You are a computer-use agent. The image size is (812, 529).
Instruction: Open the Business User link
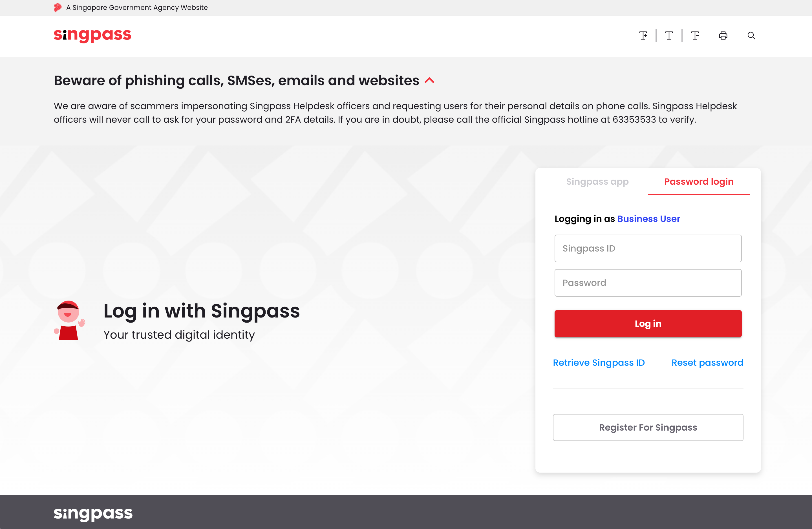tap(648, 219)
